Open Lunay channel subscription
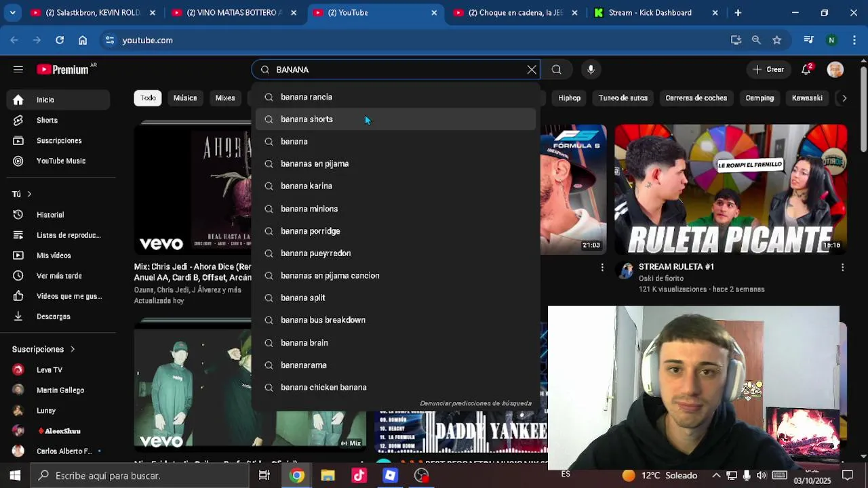 tap(59, 411)
